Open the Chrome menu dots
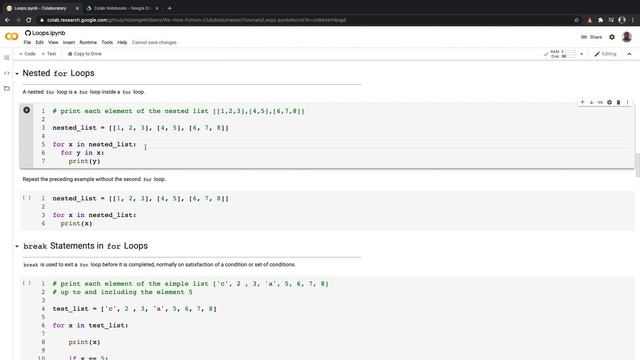The width and height of the screenshot is (640, 360). click(633, 20)
